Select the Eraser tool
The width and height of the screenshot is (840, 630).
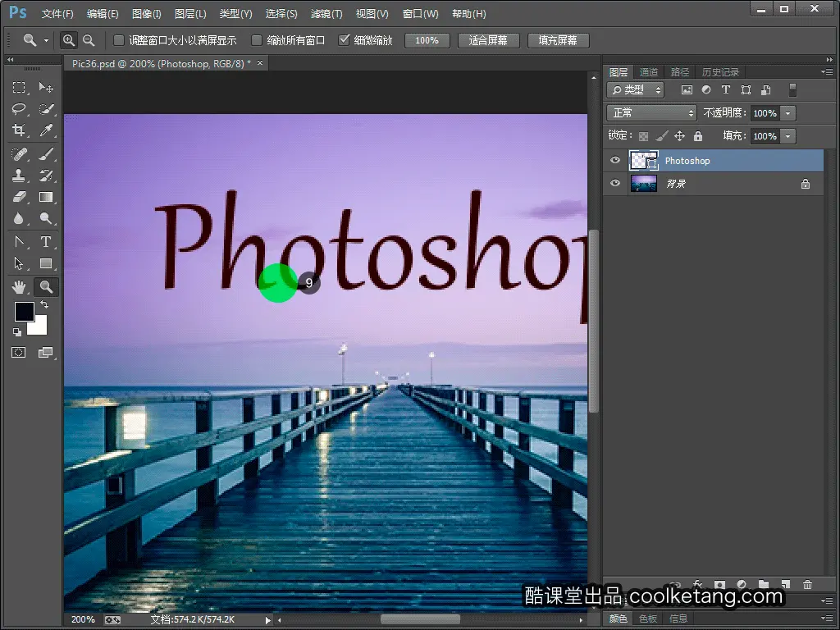click(19, 197)
